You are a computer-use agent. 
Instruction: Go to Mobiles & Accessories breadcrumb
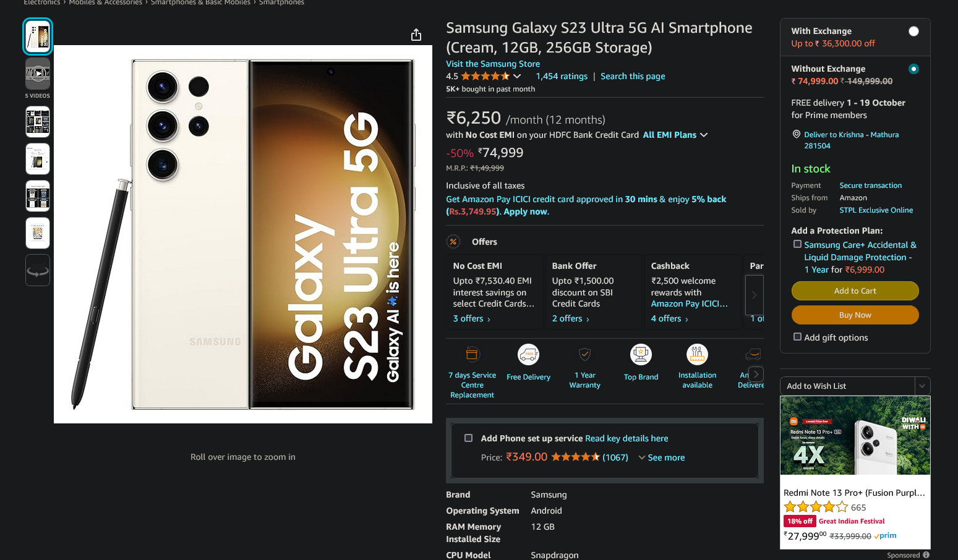point(105,2)
